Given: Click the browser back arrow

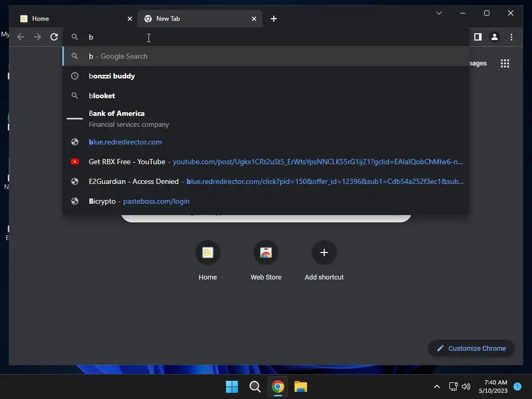Looking at the screenshot, I should click(x=21, y=37).
